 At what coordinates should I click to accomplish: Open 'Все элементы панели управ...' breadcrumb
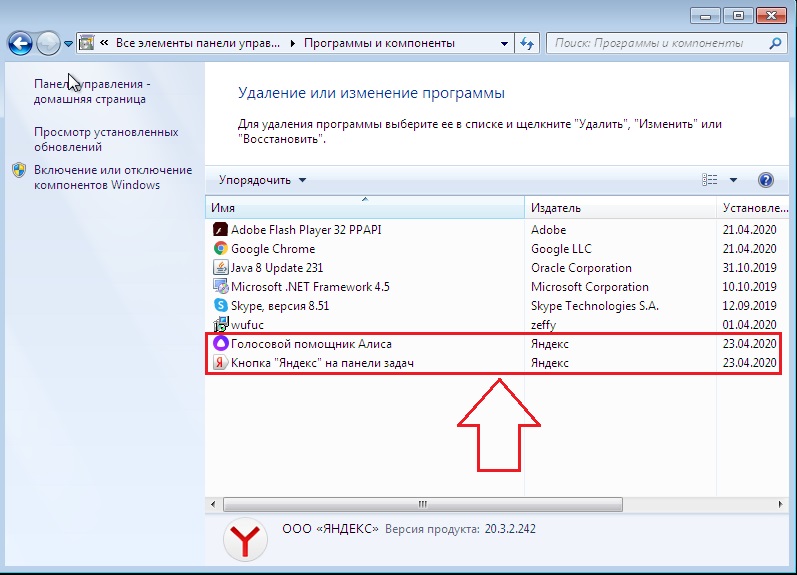tap(198, 43)
